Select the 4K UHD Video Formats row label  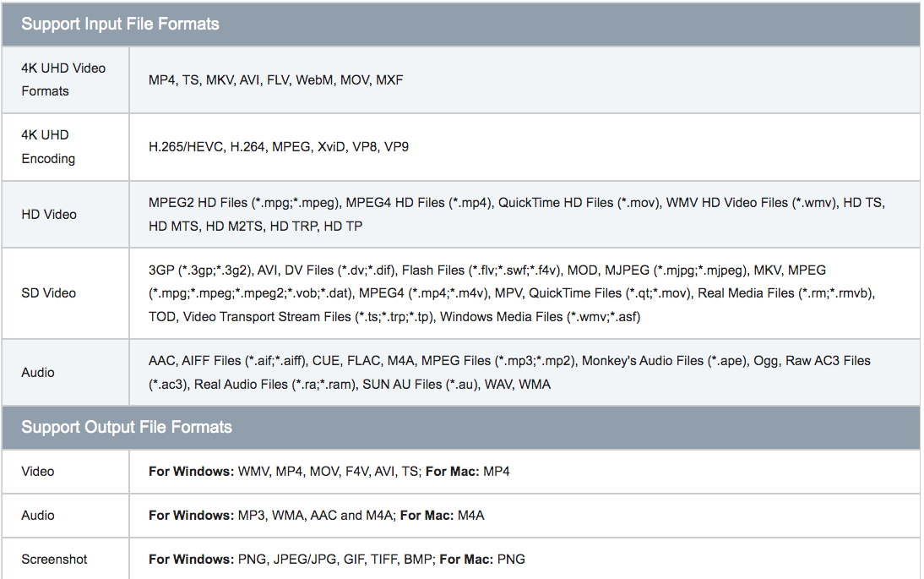(63, 79)
